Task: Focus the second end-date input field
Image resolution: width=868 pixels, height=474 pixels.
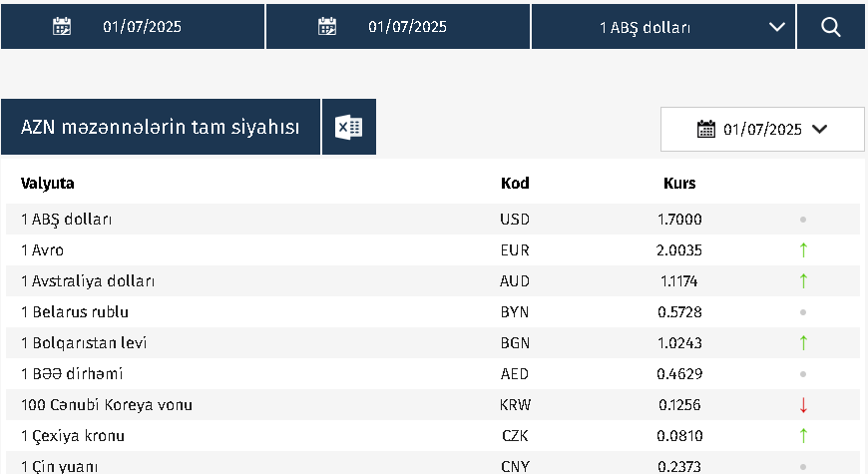Action: (407, 27)
